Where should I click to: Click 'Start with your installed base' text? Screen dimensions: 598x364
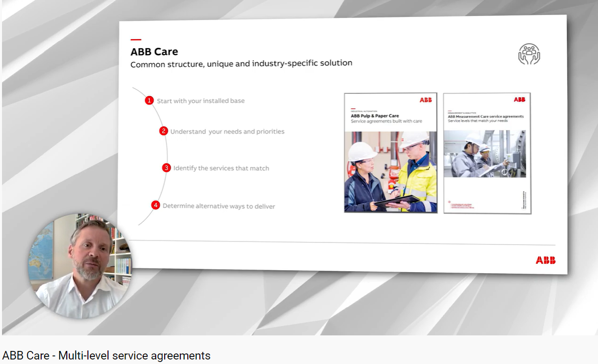201,101
